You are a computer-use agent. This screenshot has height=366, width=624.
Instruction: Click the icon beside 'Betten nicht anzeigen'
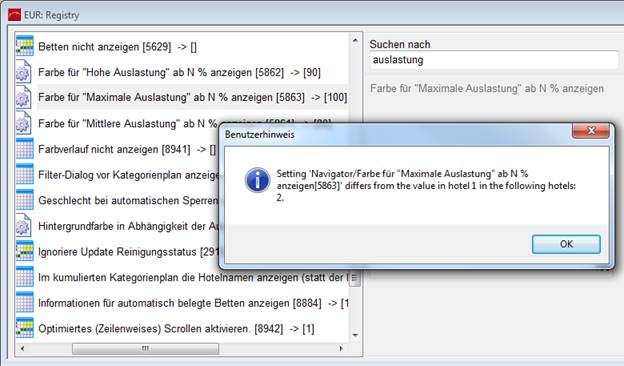[x=25, y=46]
